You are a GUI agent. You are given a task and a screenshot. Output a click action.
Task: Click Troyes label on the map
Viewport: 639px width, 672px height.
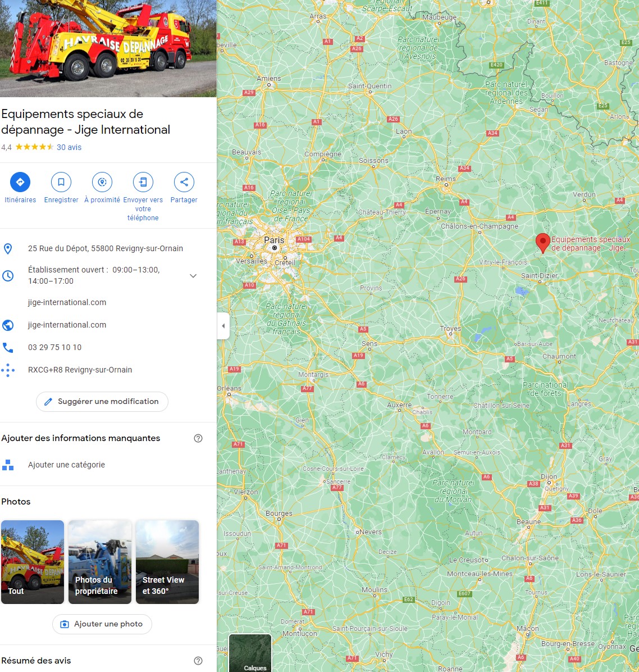(x=450, y=328)
